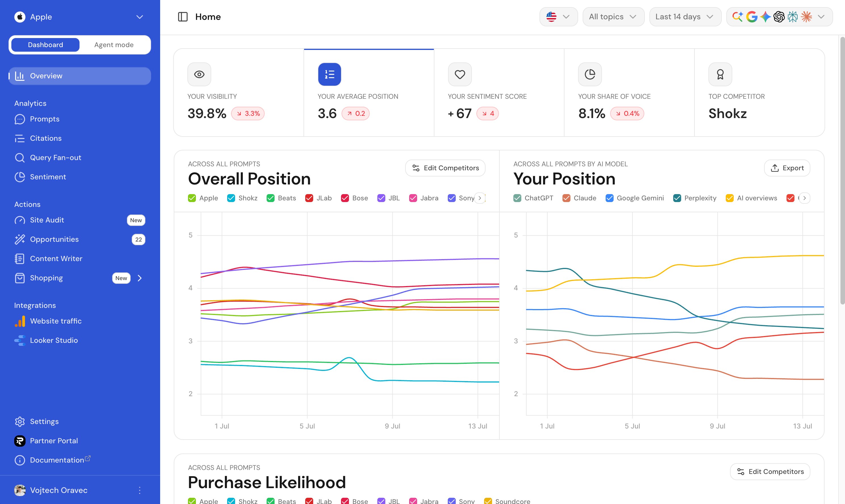The width and height of the screenshot is (845, 504).
Task: Open the user menu three-dot icon
Action: point(140,490)
